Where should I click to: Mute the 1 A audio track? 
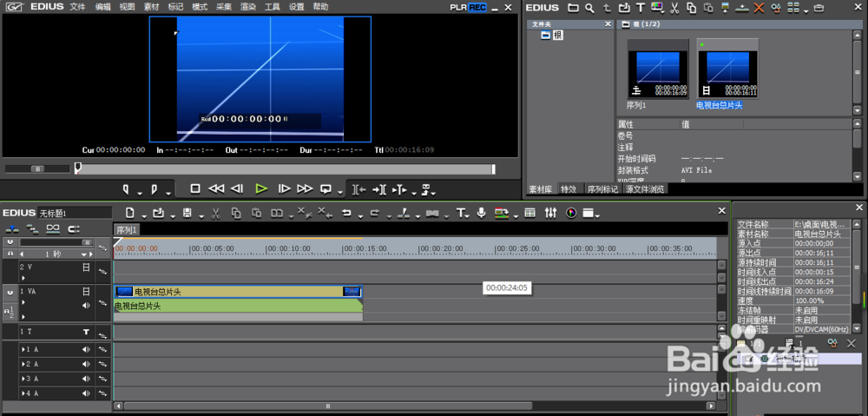[86, 349]
